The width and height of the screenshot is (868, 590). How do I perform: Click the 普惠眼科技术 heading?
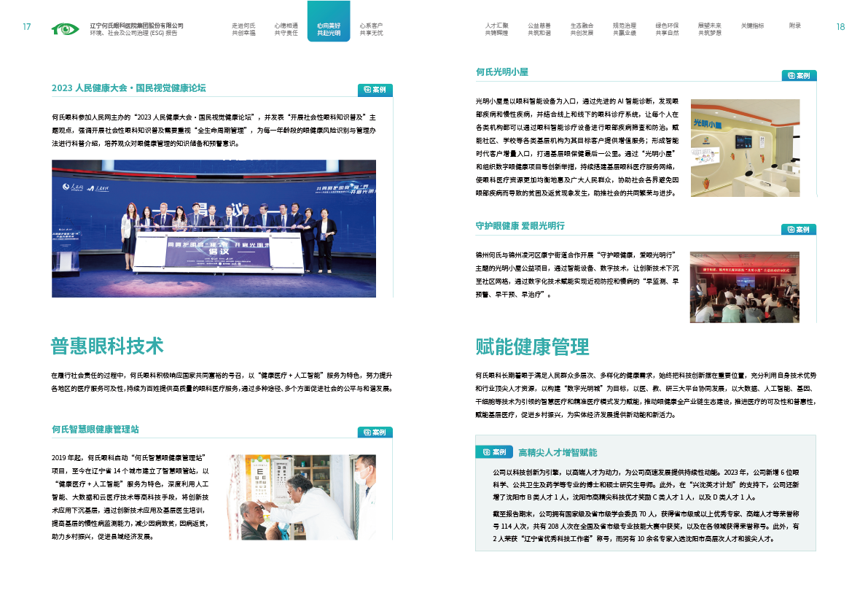(x=107, y=346)
